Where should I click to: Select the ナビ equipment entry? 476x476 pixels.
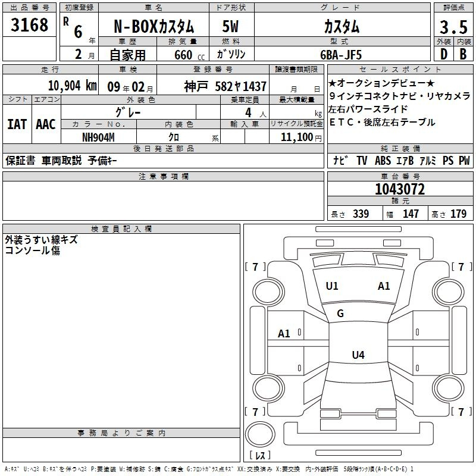pyautogui.click(x=340, y=160)
